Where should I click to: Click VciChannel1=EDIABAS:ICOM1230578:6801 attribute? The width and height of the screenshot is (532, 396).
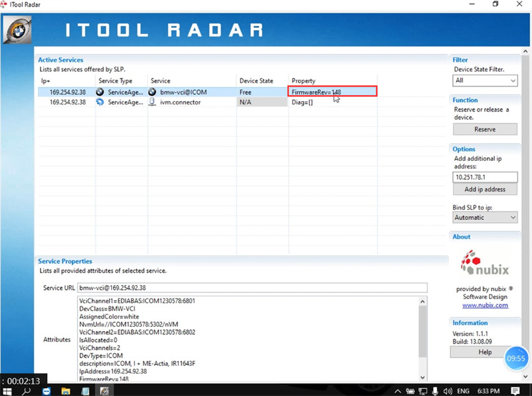(x=137, y=301)
